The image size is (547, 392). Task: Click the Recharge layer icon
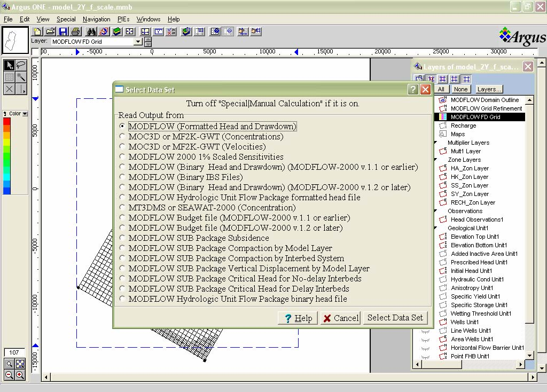(443, 126)
